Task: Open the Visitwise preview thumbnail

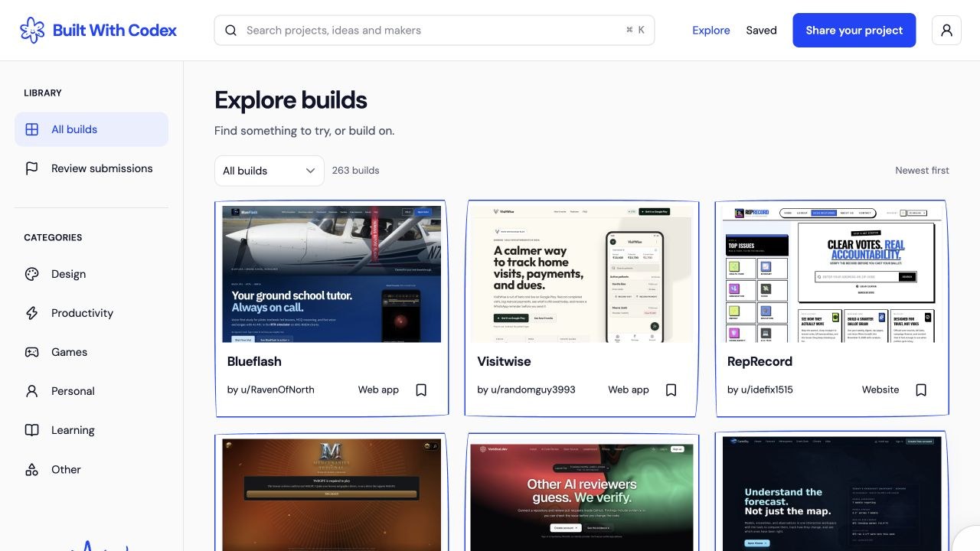Action: (x=582, y=274)
